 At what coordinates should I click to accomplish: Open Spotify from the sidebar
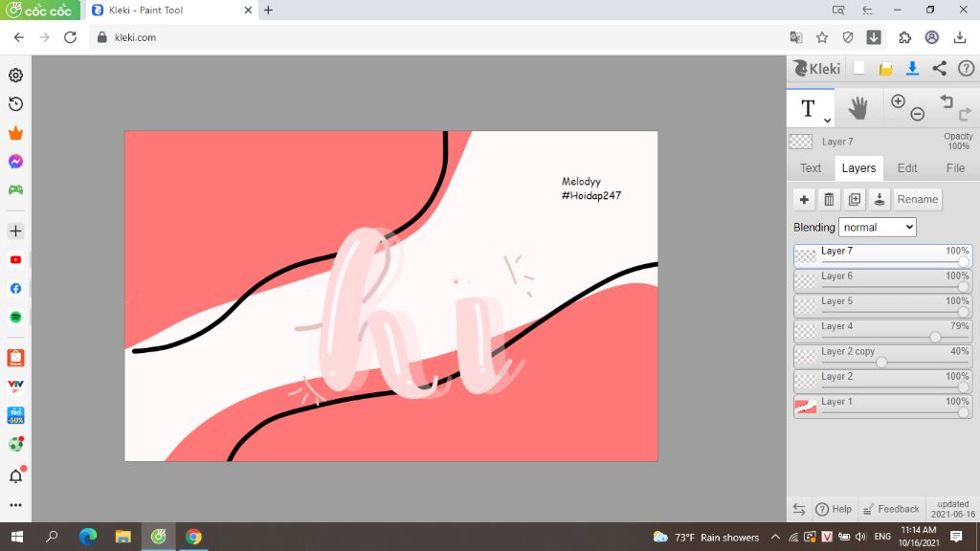pyautogui.click(x=15, y=318)
